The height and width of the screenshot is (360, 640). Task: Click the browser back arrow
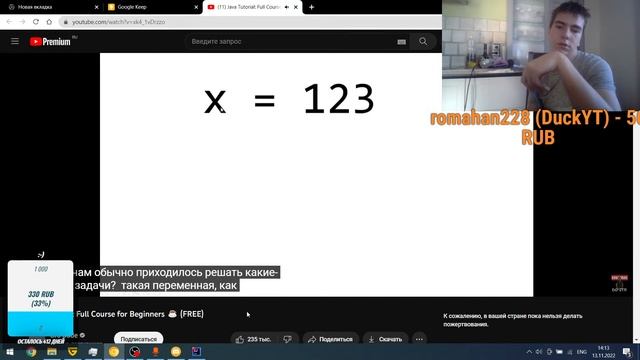coord(9,22)
